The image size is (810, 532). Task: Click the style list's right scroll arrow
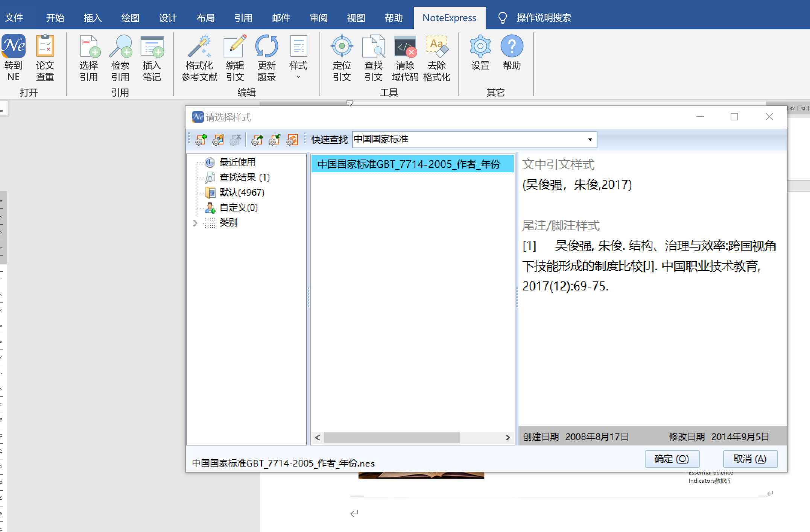coord(508,437)
